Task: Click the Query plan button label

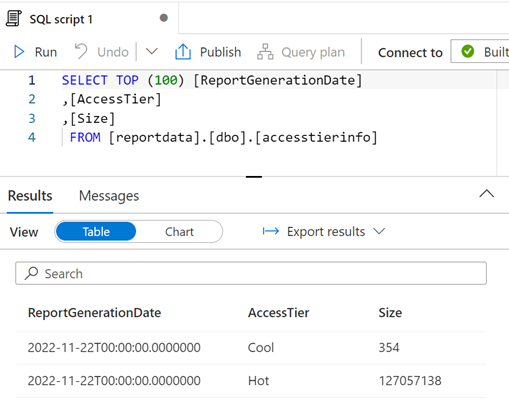Action: 313,52
